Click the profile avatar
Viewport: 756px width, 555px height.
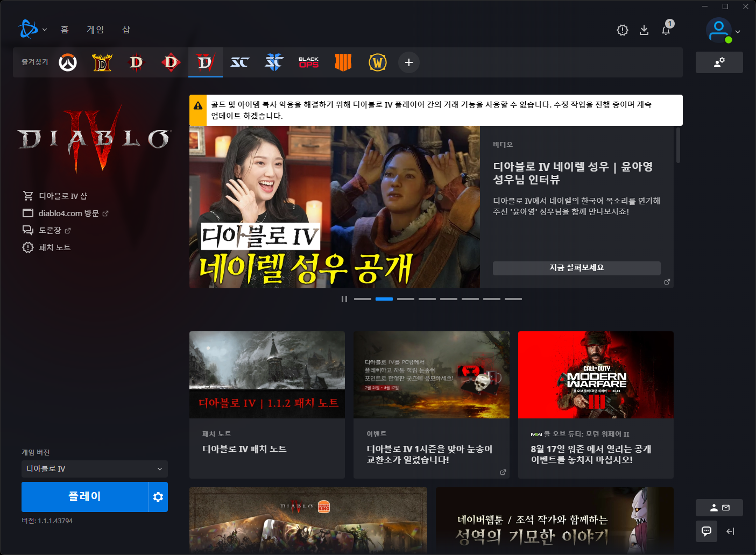[x=719, y=30]
